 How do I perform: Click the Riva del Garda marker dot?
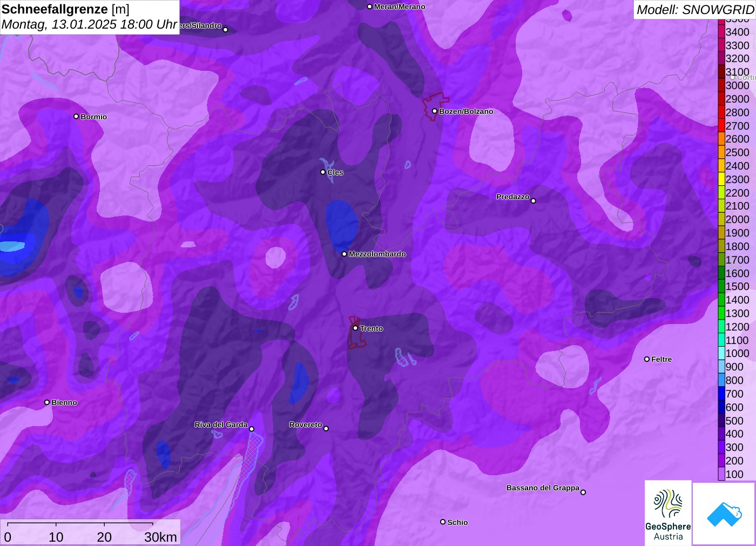[252, 429]
